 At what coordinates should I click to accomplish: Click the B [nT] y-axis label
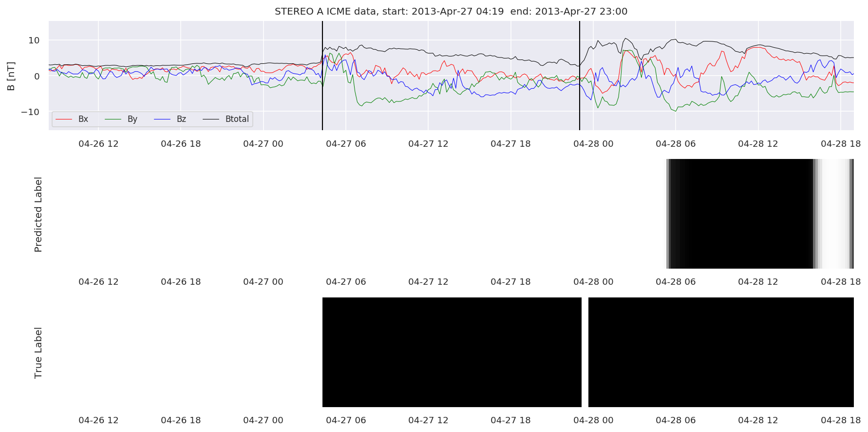pos(11,76)
